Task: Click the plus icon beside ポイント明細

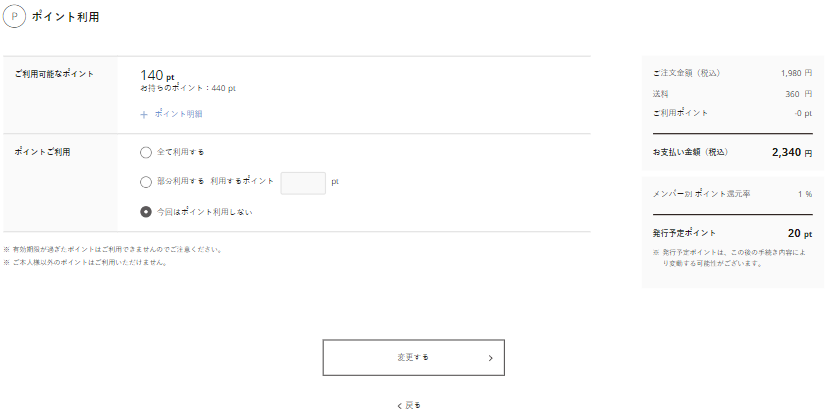Action: click(144, 115)
